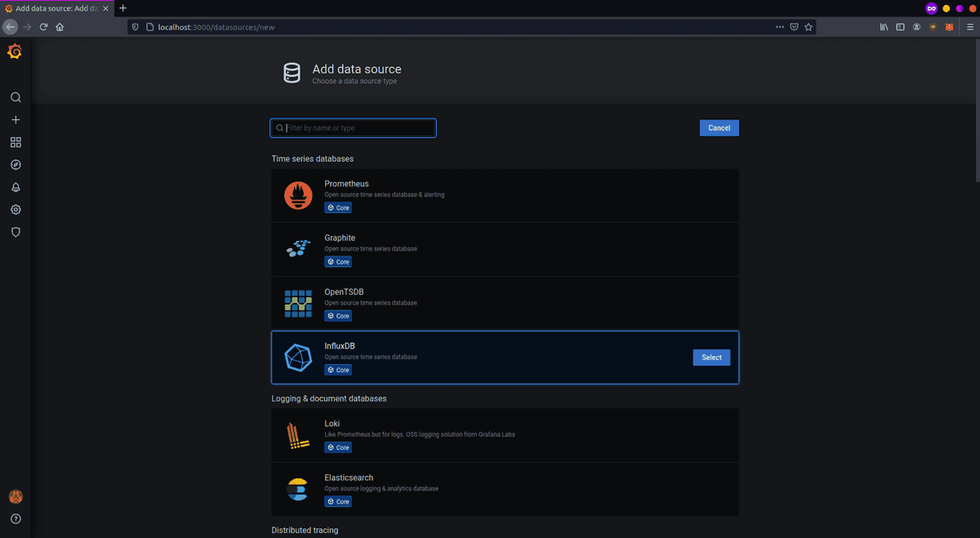Click the InfluxDB logo icon
The height and width of the screenshot is (538, 980).
click(297, 357)
